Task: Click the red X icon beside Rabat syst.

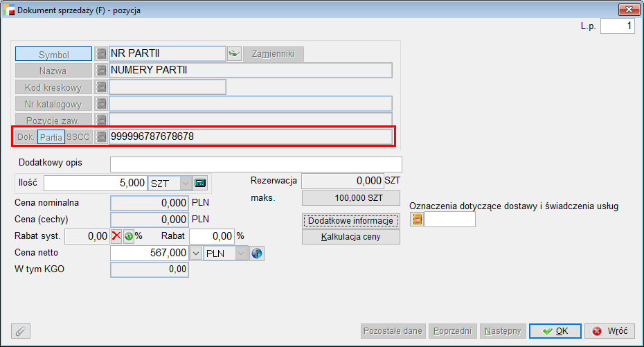Action: tap(116, 236)
